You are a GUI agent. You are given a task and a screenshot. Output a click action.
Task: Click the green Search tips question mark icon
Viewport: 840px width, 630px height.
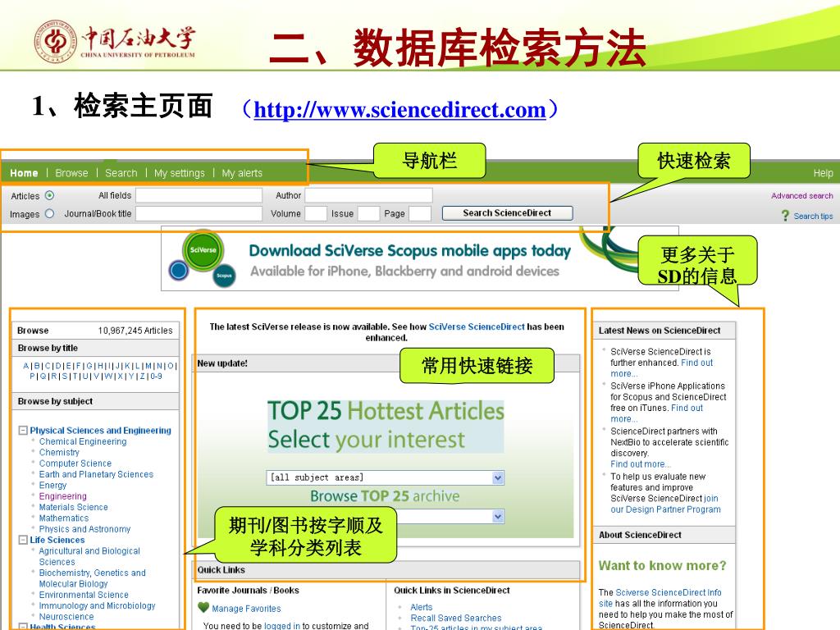tap(785, 216)
